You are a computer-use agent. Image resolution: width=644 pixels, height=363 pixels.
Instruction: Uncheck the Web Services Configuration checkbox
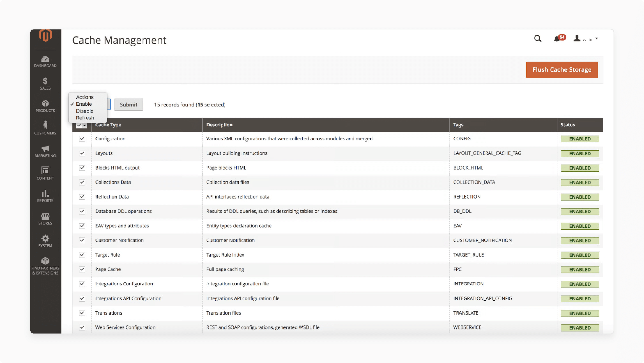(x=82, y=327)
